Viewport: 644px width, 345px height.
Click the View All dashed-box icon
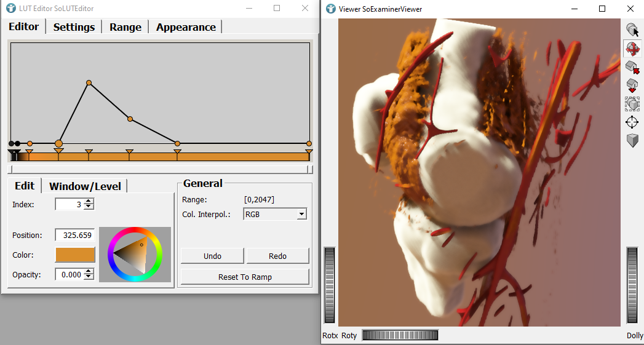click(632, 104)
